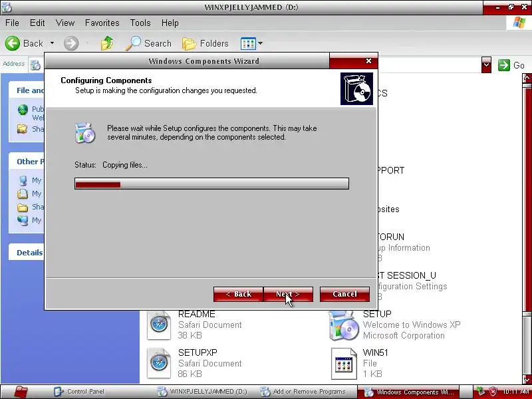Switch to Windows Components Wizard taskbar button
The image size is (532, 399).
click(408, 392)
